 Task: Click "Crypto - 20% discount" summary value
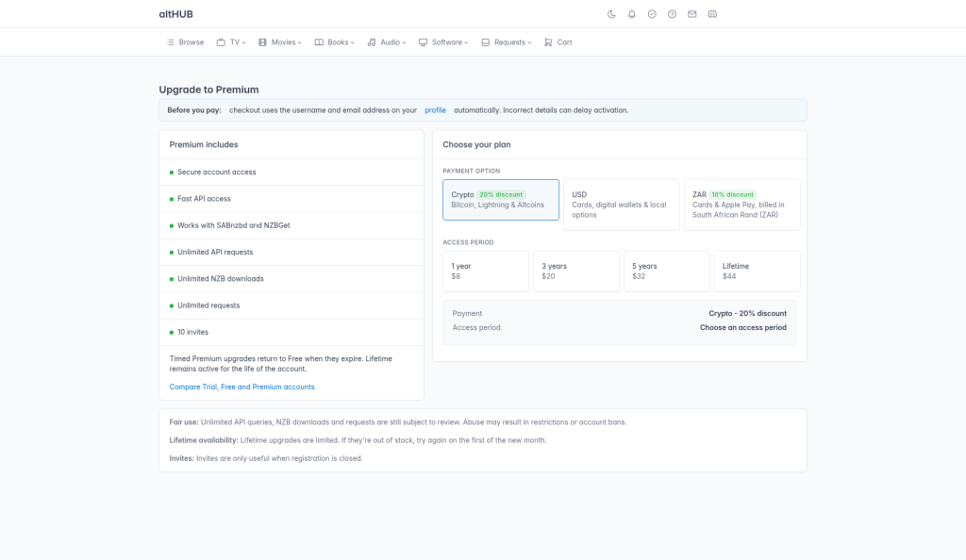point(747,313)
